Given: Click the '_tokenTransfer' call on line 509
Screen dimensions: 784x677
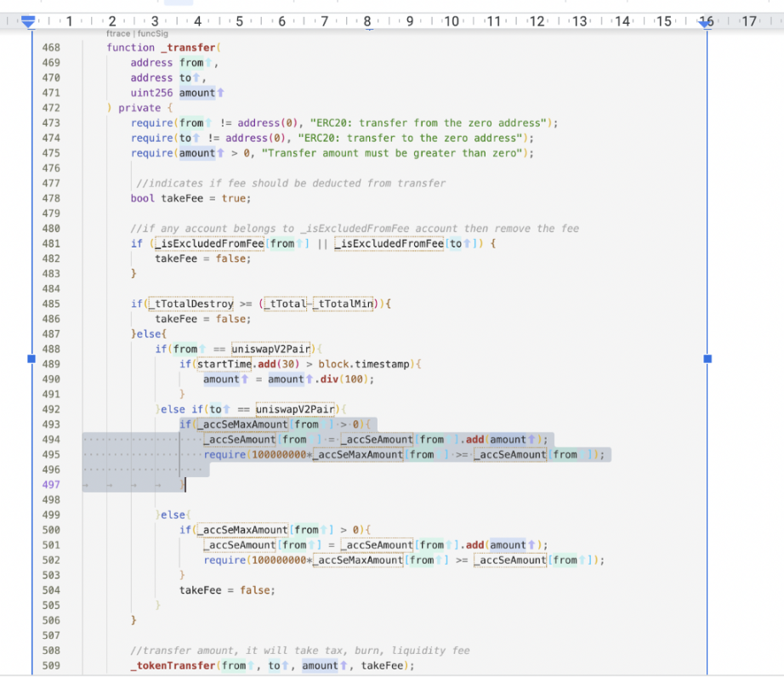Looking at the screenshot, I should click(x=173, y=666).
